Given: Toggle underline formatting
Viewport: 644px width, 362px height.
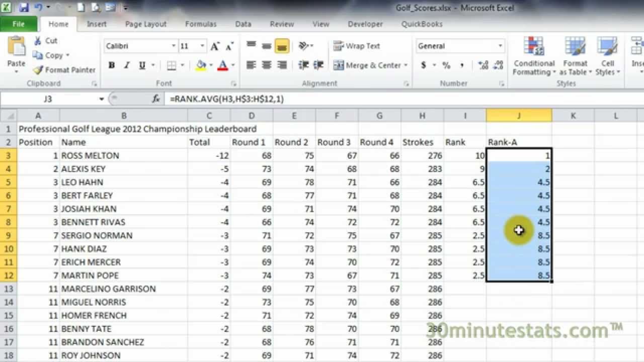Looking at the screenshot, I should pos(141,65).
